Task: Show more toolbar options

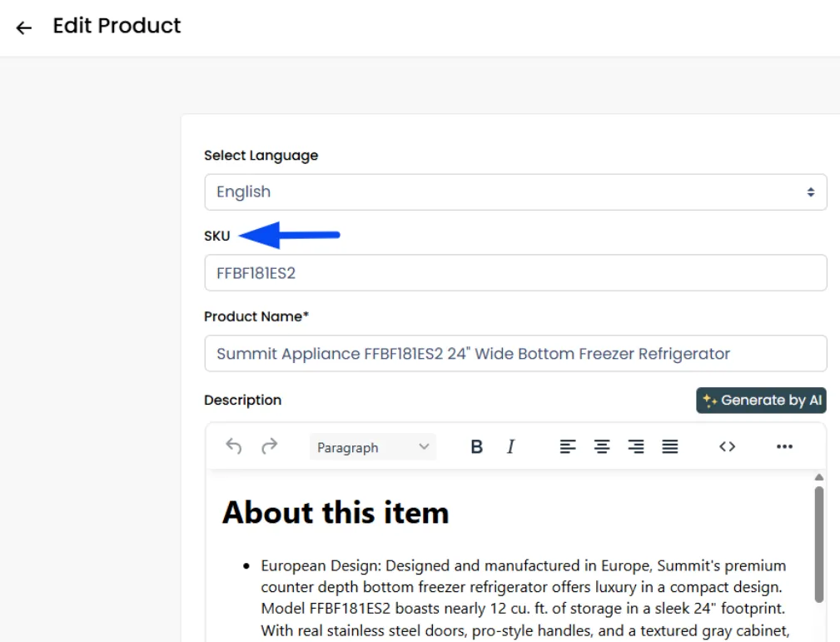Action: click(784, 446)
